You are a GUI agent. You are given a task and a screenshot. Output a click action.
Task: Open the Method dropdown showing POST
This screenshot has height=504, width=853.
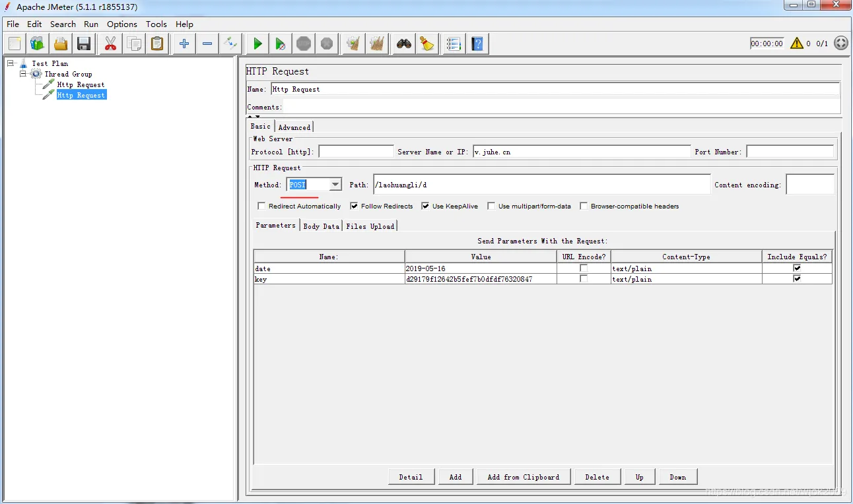coord(335,185)
